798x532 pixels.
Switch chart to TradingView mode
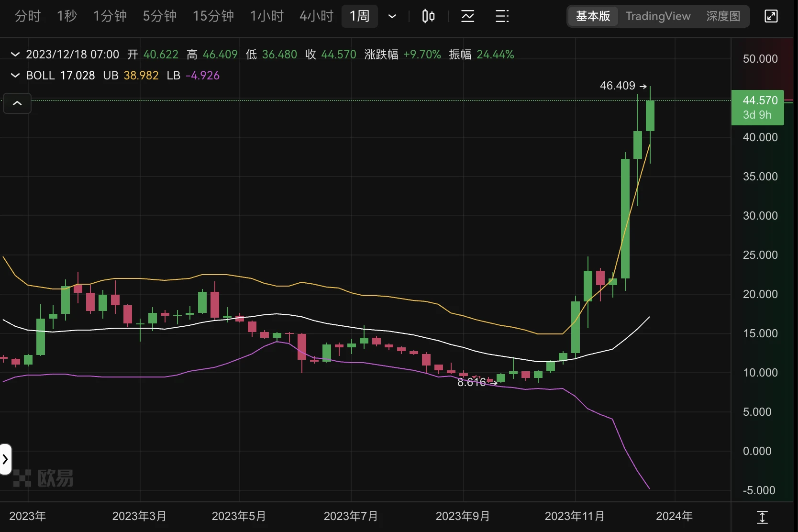click(x=657, y=16)
